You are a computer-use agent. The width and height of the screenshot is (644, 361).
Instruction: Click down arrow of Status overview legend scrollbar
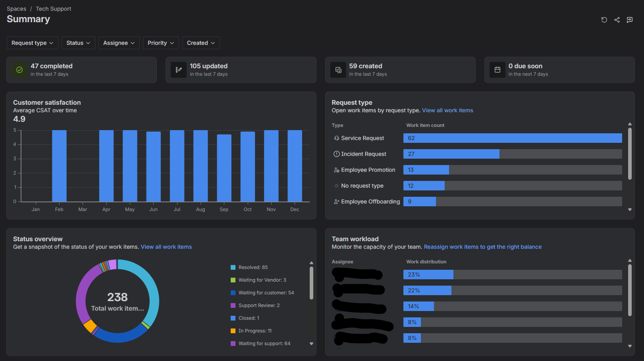point(311,344)
